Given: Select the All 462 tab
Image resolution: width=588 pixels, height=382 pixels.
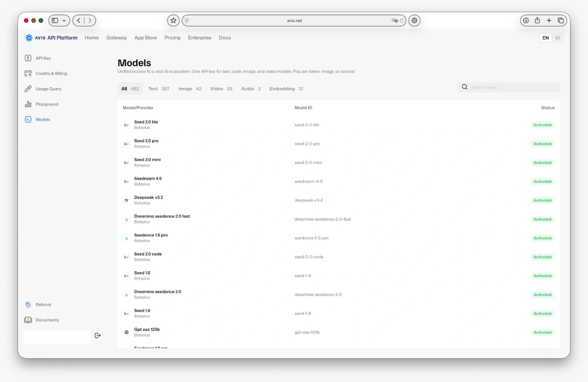Looking at the screenshot, I should [x=130, y=89].
